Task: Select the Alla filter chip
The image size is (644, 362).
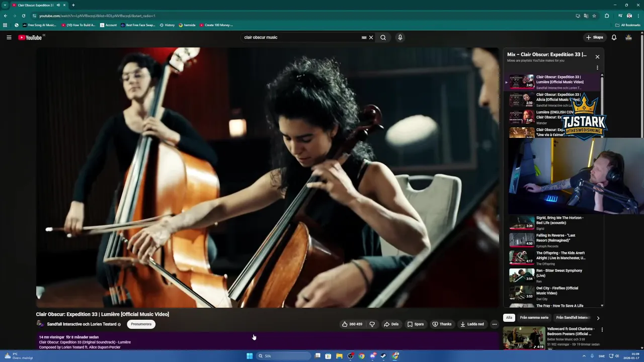Action: click(x=509, y=318)
